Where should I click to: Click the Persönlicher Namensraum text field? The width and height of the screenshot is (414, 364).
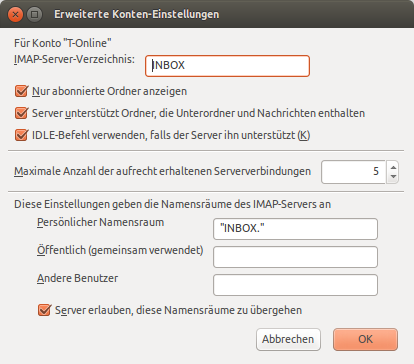coord(295,229)
